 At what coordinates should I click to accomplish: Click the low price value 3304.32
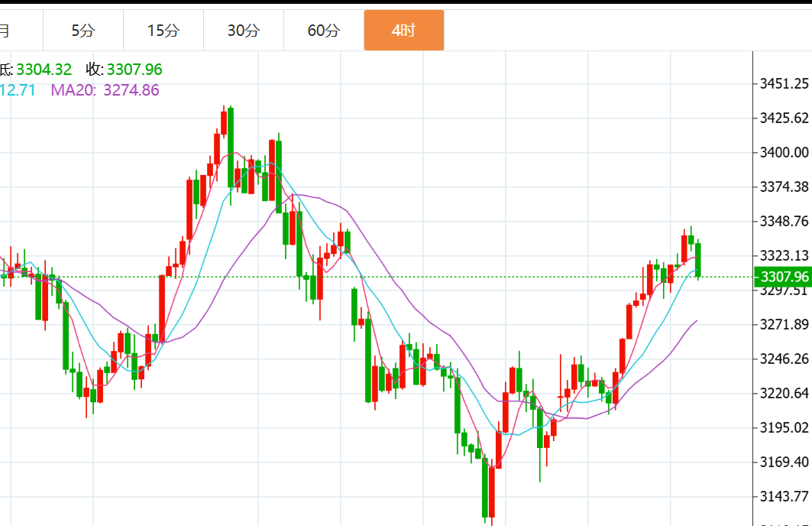click(x=44, y=69)
